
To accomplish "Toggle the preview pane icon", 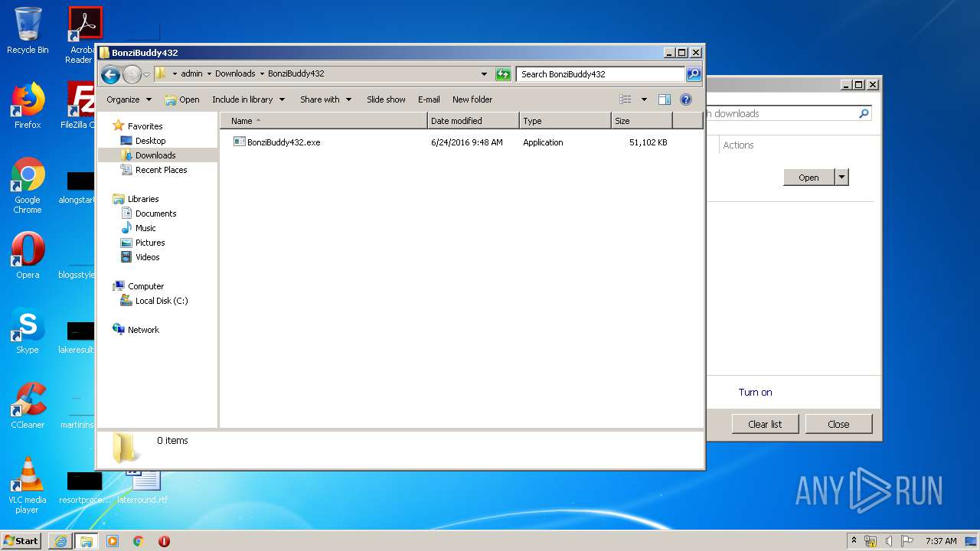I will point(665,99).
